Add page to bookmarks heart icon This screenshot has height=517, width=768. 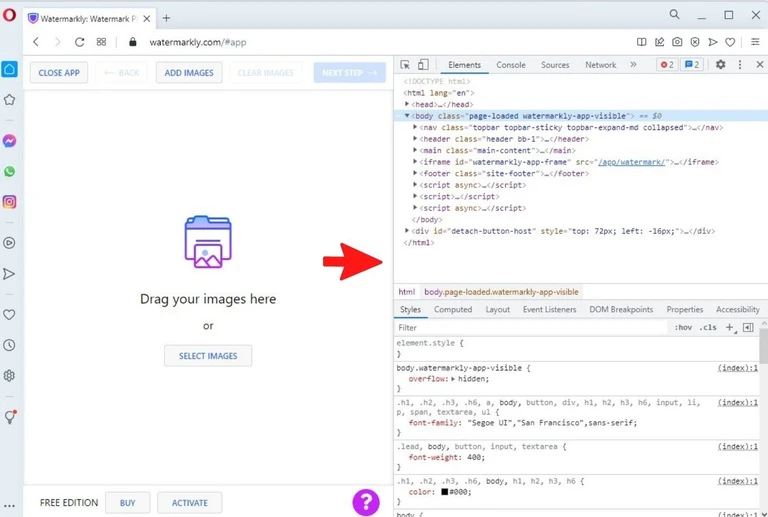tap(730, 42)
